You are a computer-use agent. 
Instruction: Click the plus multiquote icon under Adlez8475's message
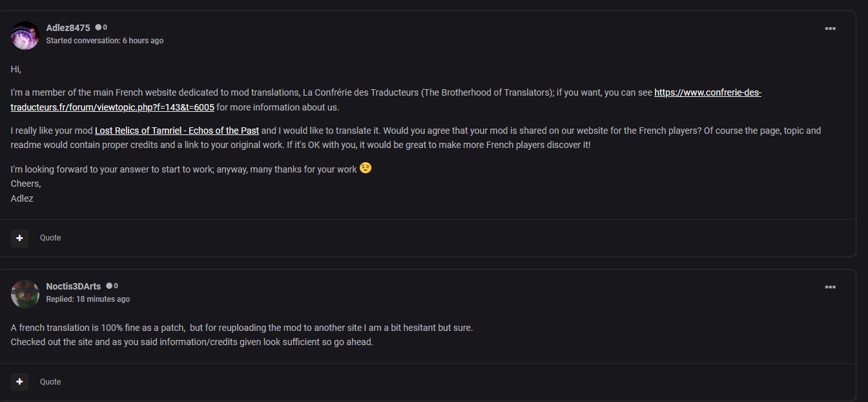pos(19,238)
